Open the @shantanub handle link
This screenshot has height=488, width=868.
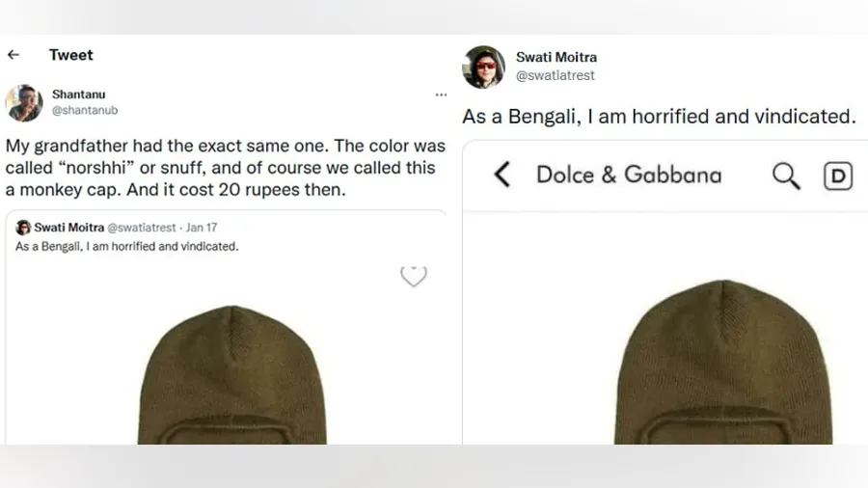pyautogui.click(x=84, y=111)
